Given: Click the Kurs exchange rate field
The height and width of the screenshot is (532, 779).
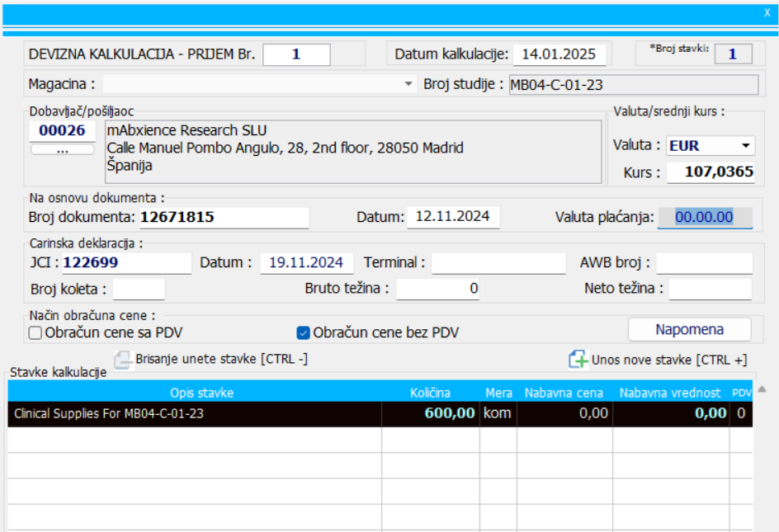Looking at the screenshot, I should pos(711,172).
